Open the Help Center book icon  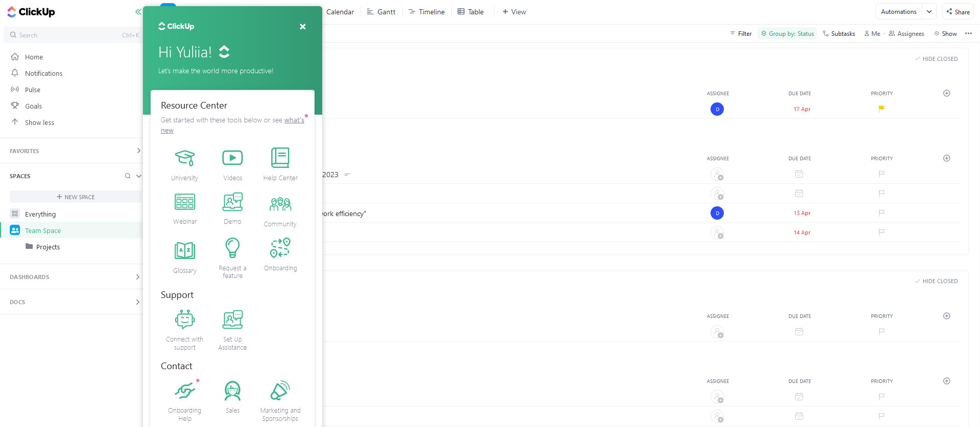pyautogui.click(x=280, y=158)
